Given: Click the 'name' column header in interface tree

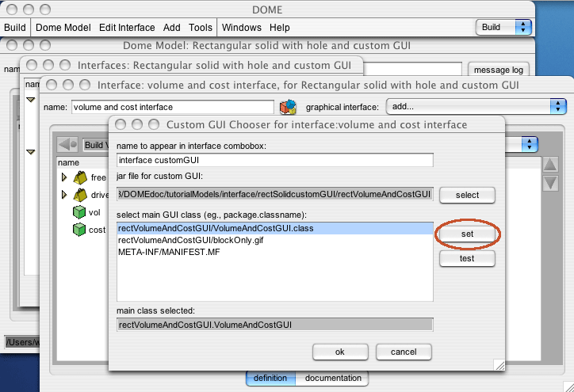Looking at the screenshot, I should (68, 162).
